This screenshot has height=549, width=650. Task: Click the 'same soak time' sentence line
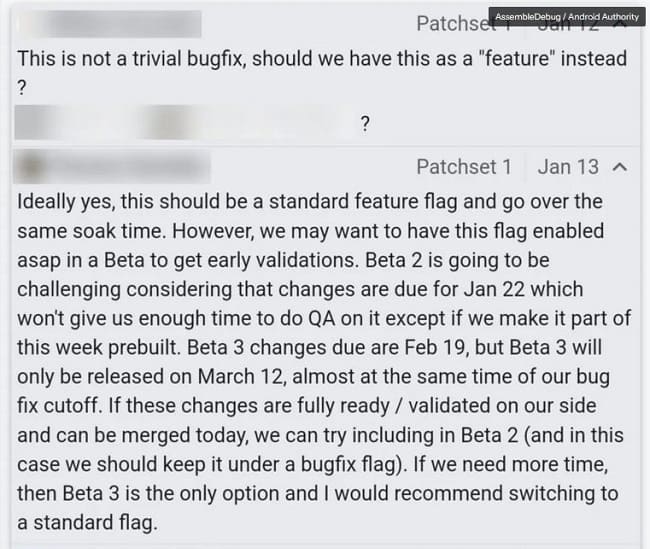click(x=310, y=231)
